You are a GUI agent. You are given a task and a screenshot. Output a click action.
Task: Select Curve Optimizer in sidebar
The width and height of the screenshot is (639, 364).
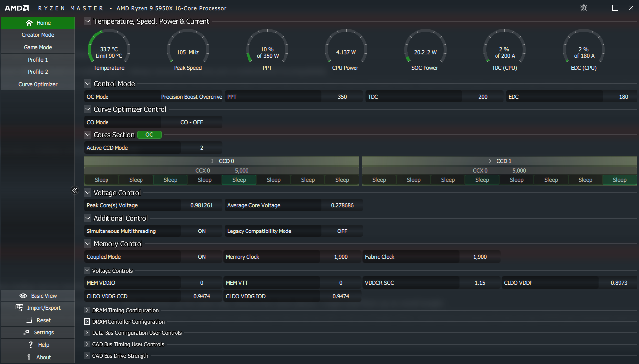pos(38,84)
